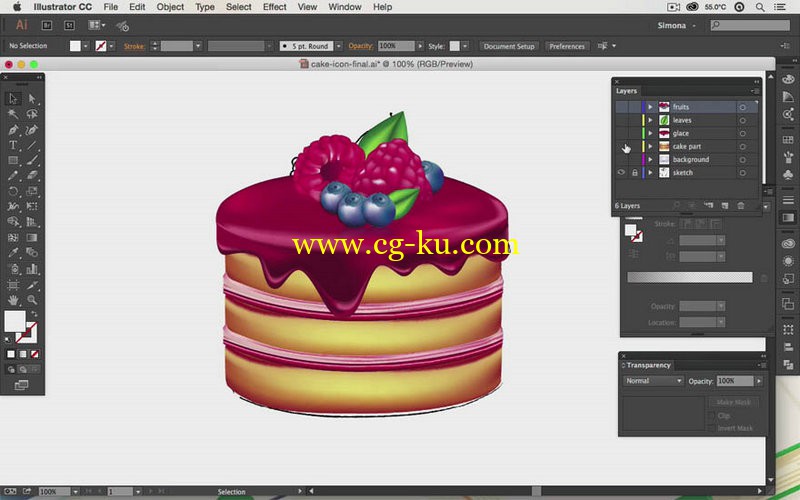Select the Paintbrush tool
This screenshot has height=500, width=800.
click(32, 160)
